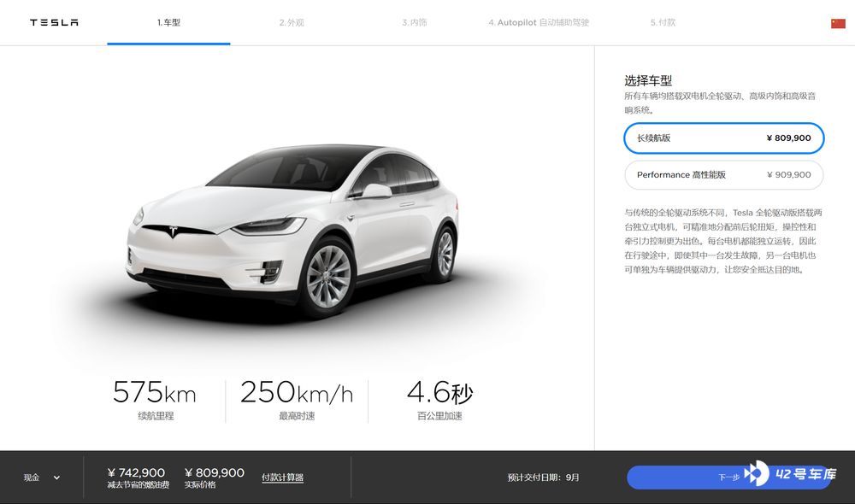Switch to the 1.车型 tab
This screenshot has height=504, width=855.
tap(168, 22)
